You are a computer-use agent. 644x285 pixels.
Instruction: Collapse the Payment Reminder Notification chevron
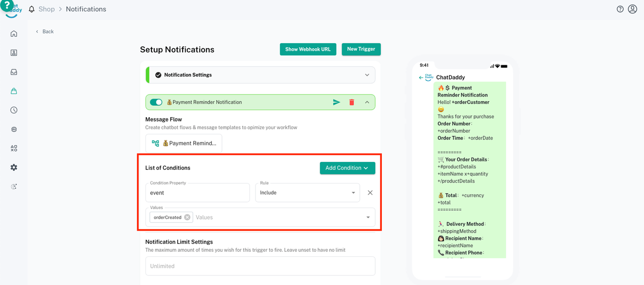367,102
